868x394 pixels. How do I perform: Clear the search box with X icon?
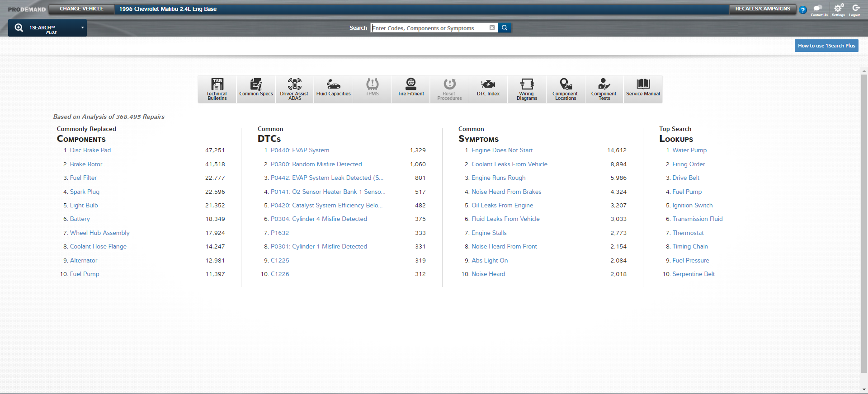coord(492,28)
